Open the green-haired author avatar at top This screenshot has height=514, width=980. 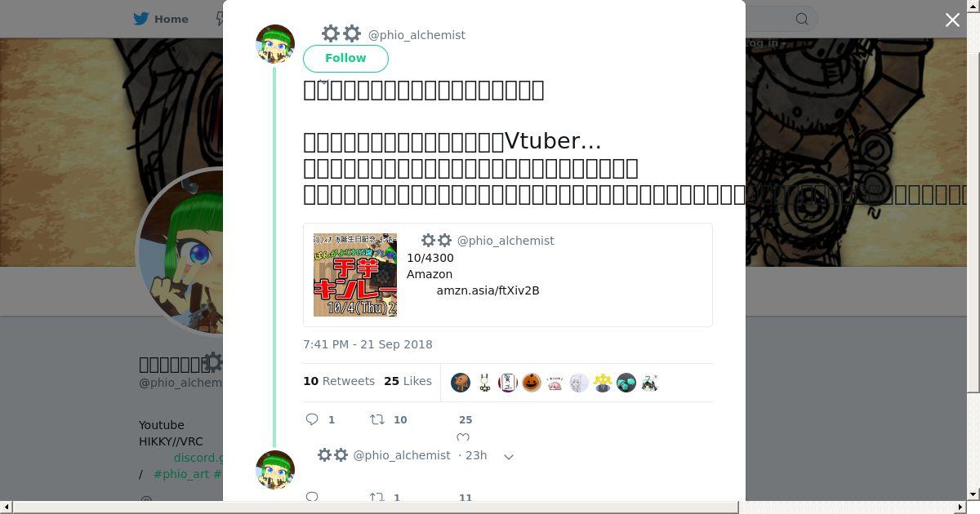coord(275,44)
